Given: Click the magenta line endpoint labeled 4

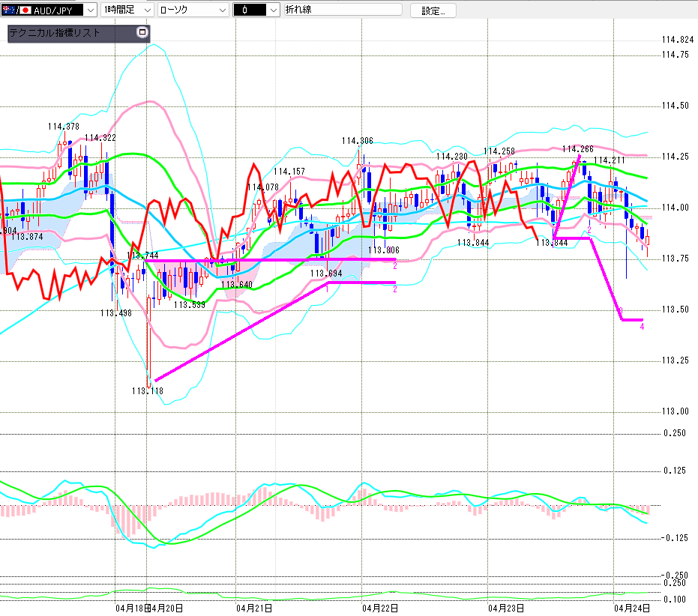Looking at the screenshot, I should [642, 326].
